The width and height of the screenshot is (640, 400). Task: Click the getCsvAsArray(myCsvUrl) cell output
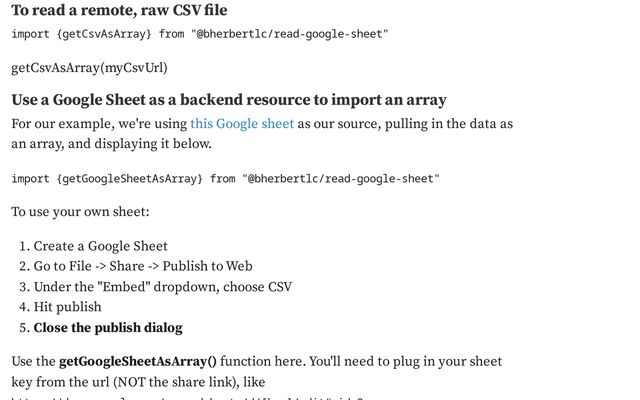(89, 68)
